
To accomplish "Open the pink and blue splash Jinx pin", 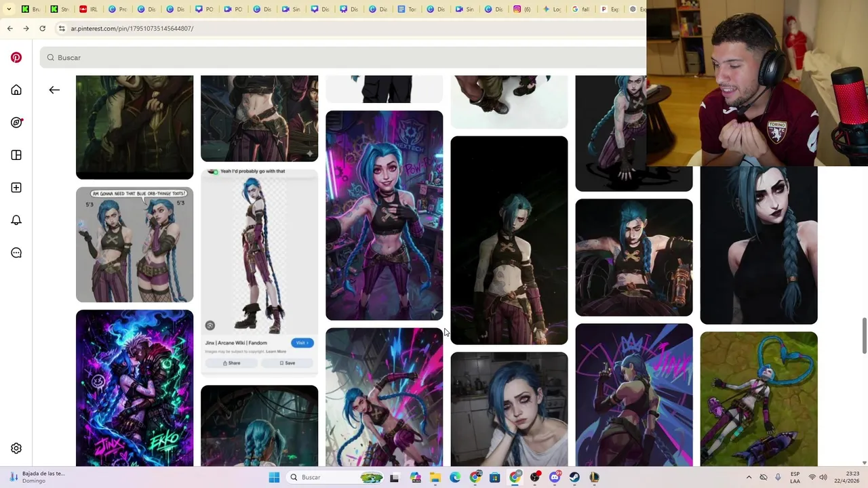I will [x=384, y=398].
